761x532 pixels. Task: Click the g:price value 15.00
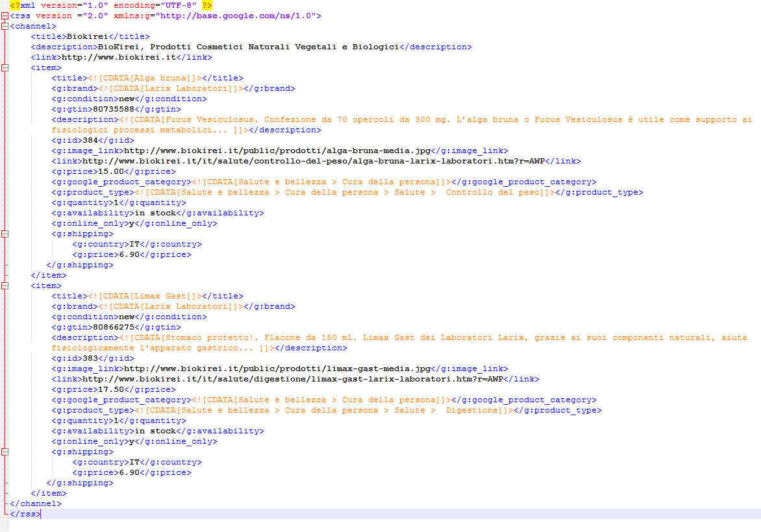(x=110, y=172)
